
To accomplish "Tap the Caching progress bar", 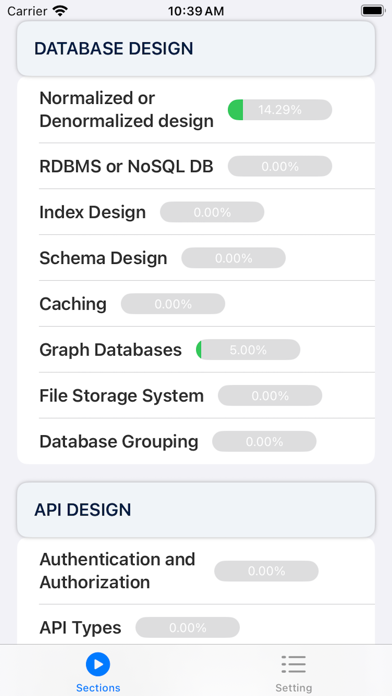I will pyautogui.click(x=173, y=304).
